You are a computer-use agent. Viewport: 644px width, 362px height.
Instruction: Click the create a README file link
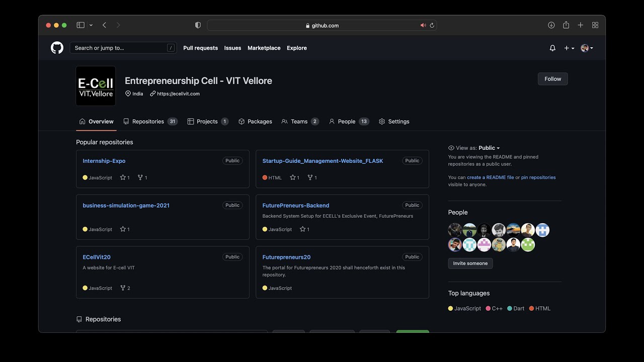pos(491,177)
